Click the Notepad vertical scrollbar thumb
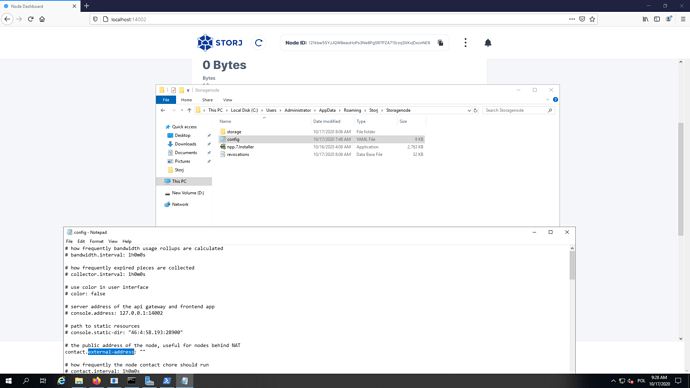The width and height of the screenshot is (690, 388). (x=572, y=265)
